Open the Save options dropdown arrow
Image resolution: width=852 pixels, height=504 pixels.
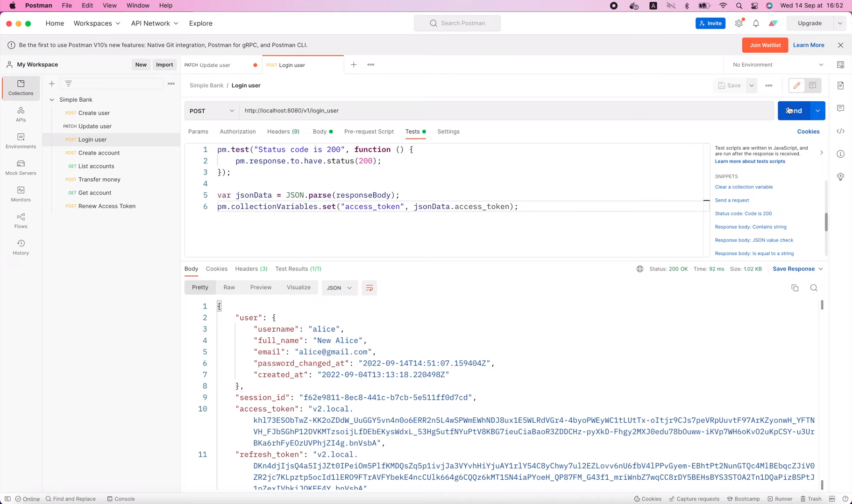point(752,85)
